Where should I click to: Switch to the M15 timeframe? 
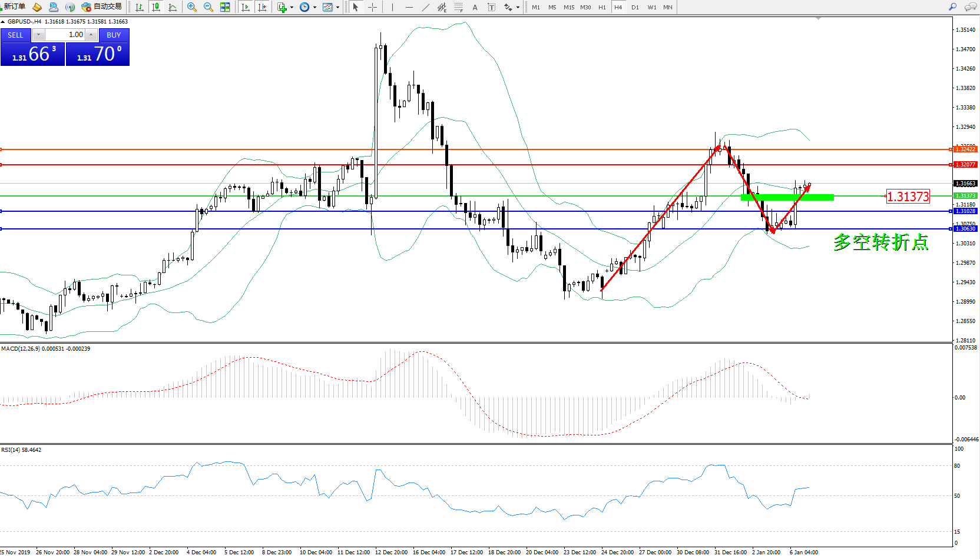click(x=568, y=7)
